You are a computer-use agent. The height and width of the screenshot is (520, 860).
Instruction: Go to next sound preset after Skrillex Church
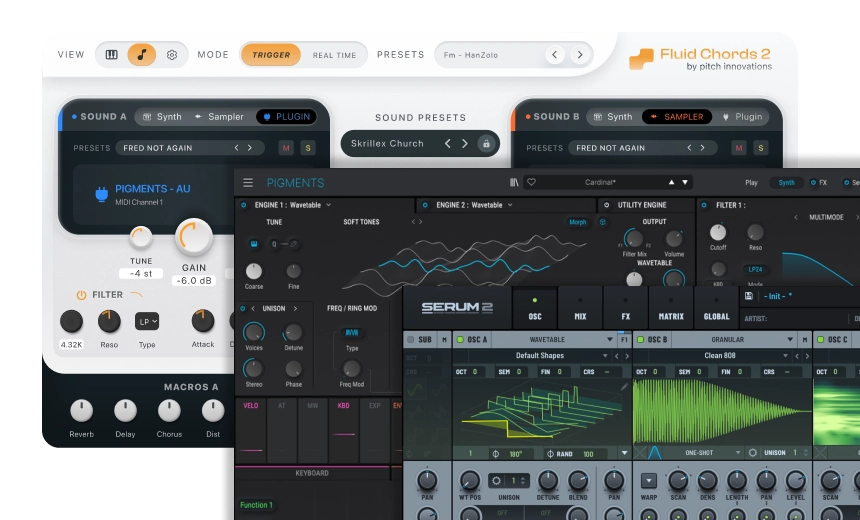click(465, 144)
